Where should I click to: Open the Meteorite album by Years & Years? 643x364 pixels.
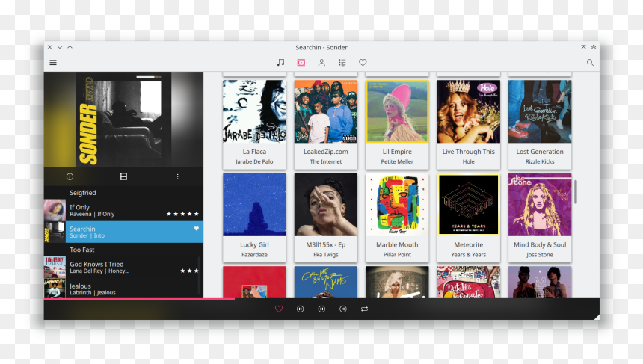[x=468, y=218]
